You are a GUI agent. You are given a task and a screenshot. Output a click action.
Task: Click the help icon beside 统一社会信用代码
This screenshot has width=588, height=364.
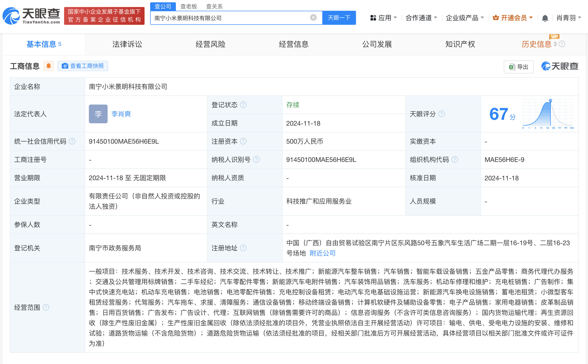pyautogui.click(x=72, y=142)
